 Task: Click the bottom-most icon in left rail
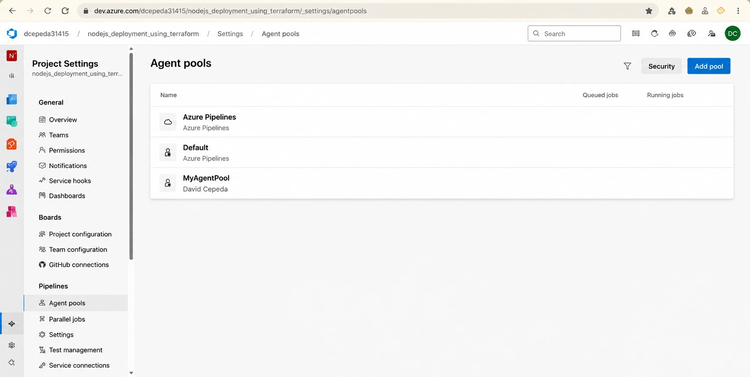point(11,363)
